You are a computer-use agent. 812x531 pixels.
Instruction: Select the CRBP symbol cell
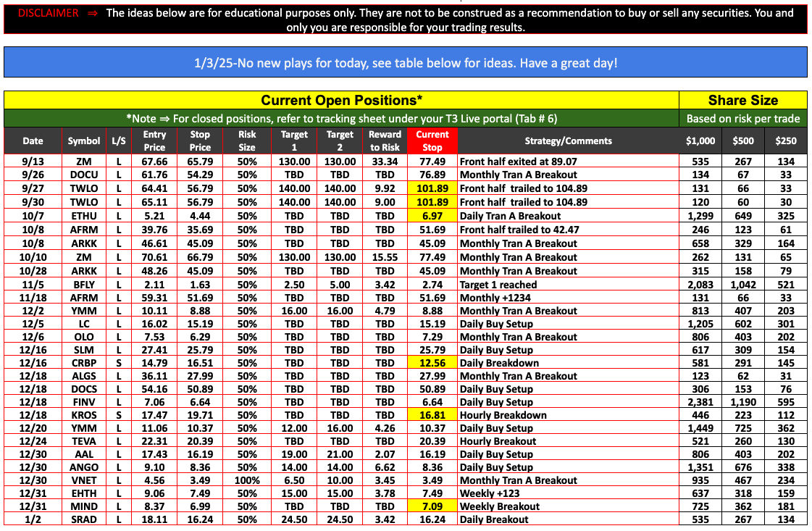coord(84,363)
